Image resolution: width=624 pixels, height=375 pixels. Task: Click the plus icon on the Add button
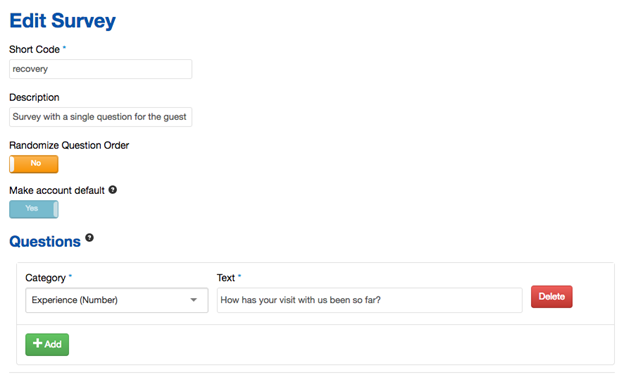click(x=37, y=343)
